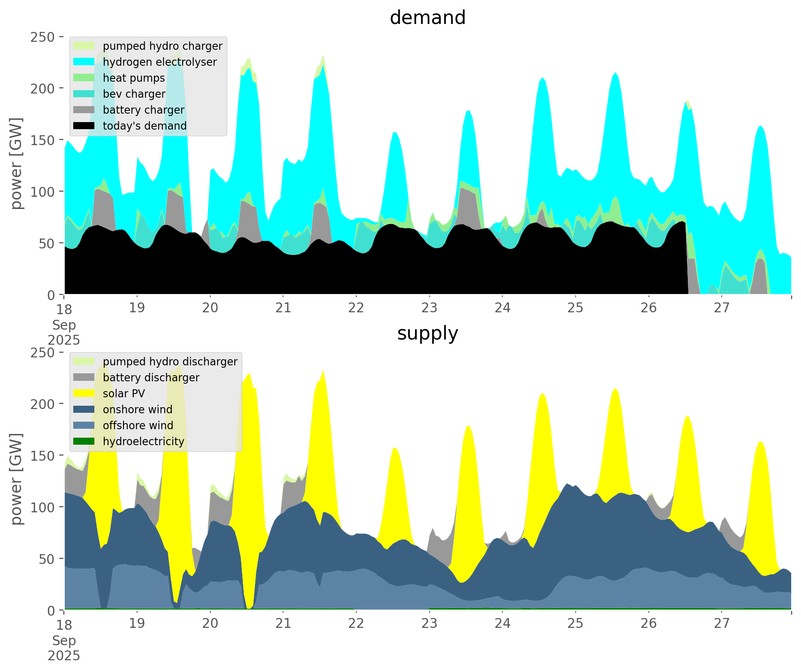This screenshot has height=672, width=801.
Task: Click the pumped hydro discharger legend label
Action: tap(170, 362)
